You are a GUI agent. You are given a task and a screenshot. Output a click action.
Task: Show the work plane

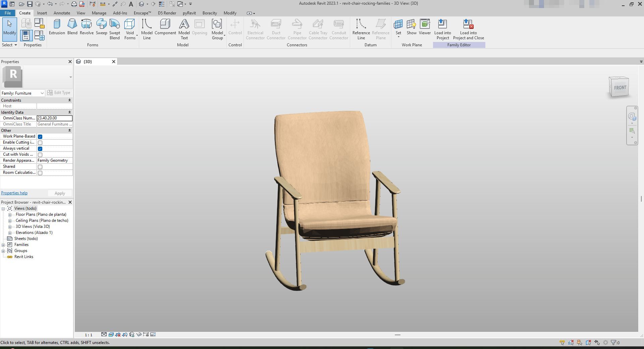click(412, 27)
